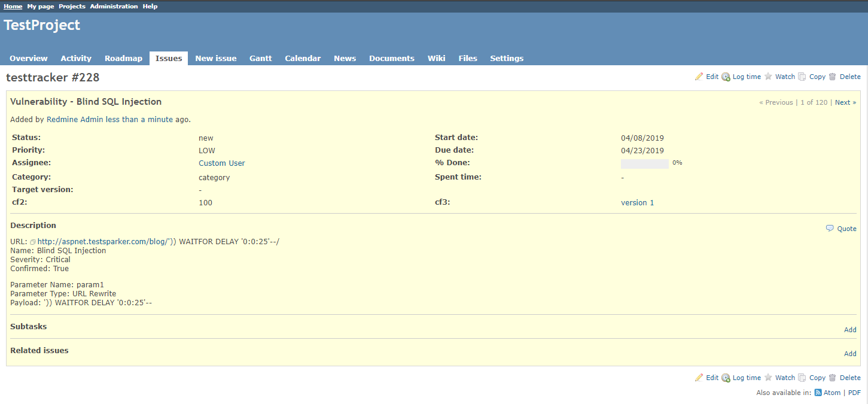Click the copy pages icon to duplicate issue

[x=802, y=77]
